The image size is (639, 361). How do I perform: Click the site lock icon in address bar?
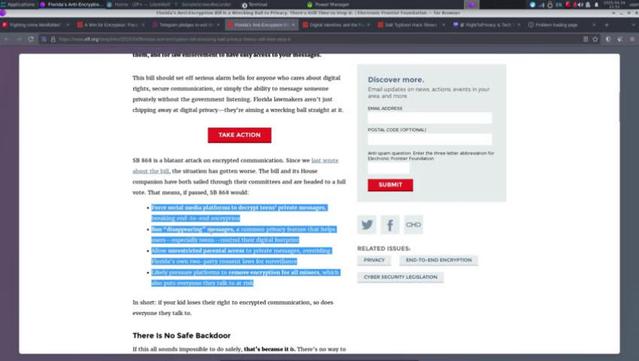pos(53,39)
